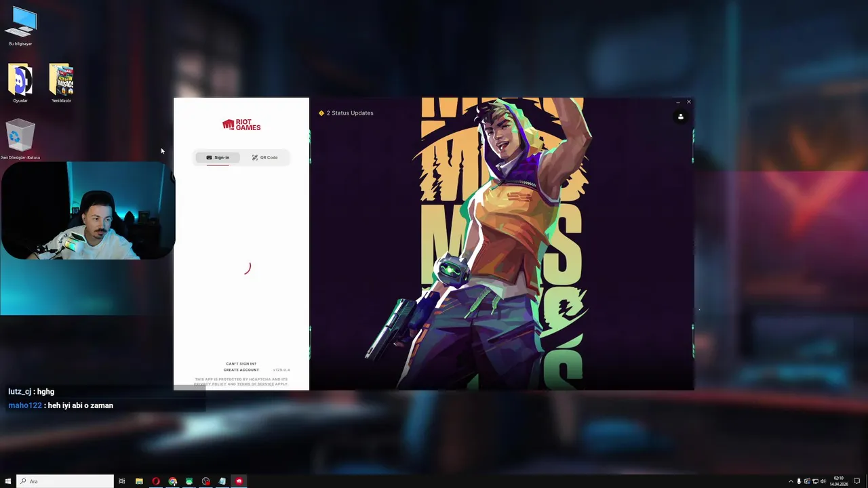Minimize the Riot Client window
The width and height of the screenshot is (868, 488).
tap(677, 102)
